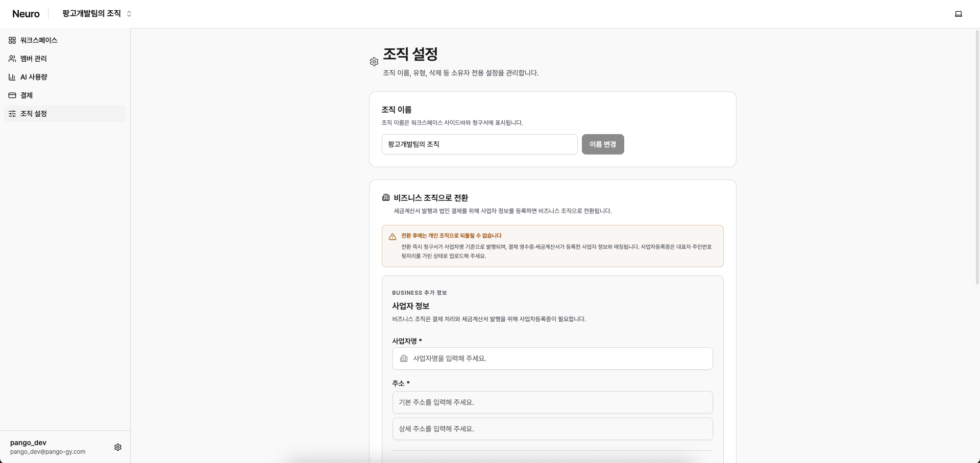Click the pango_dev username text
This screenshot has width=980, height=463.
pyautogui.click(x=28, y=443)
